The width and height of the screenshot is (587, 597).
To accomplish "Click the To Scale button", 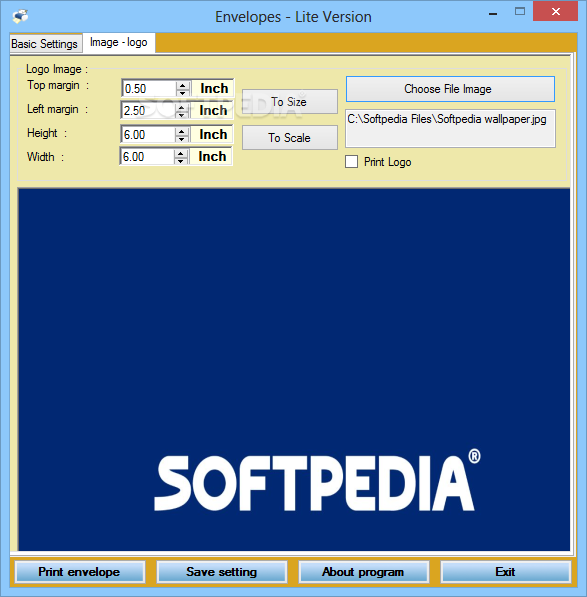I will coord(290,137).
